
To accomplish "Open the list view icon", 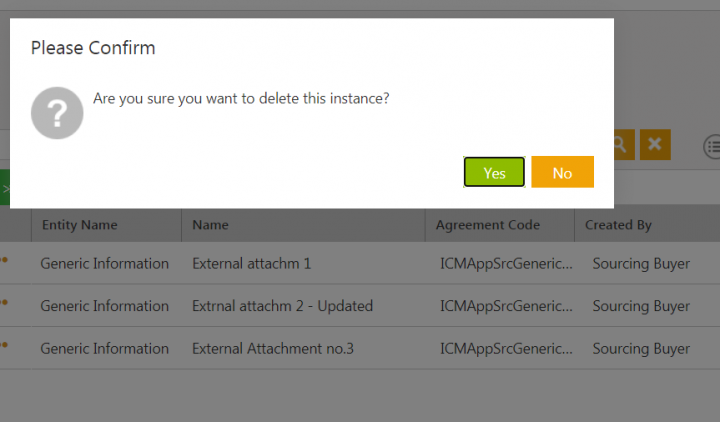I will (713, 146).
